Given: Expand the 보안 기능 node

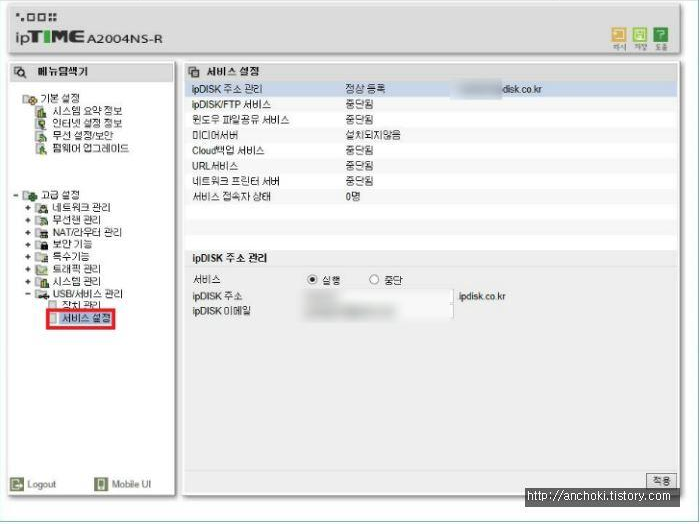Looking at the screenshot, I should pos(28,245).
